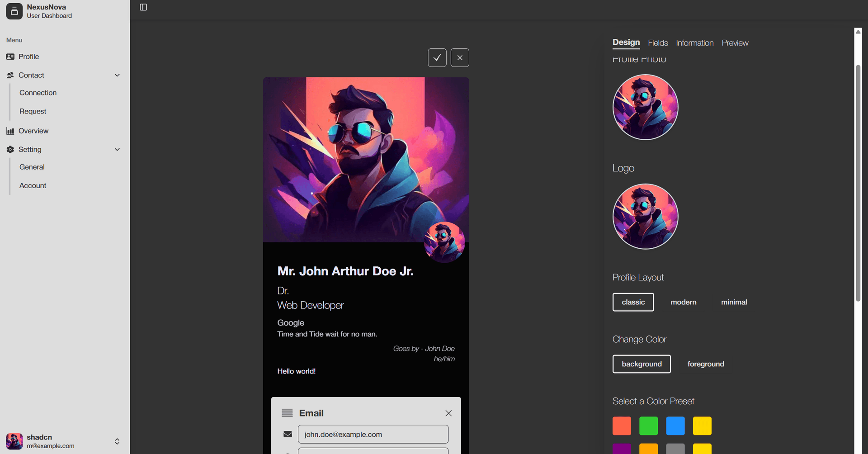Pick the green color preset swatch
868x454 pixels.
tap(648, 426)
